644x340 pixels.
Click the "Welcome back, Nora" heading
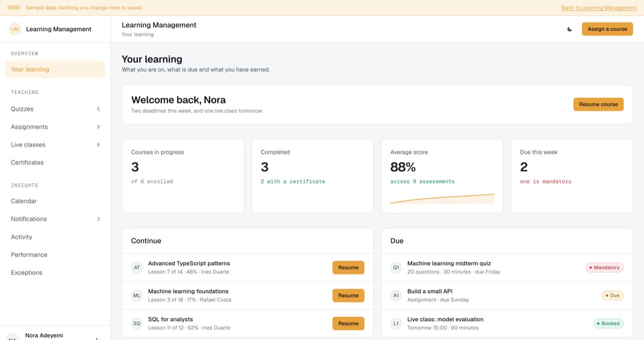coord(179,100)
